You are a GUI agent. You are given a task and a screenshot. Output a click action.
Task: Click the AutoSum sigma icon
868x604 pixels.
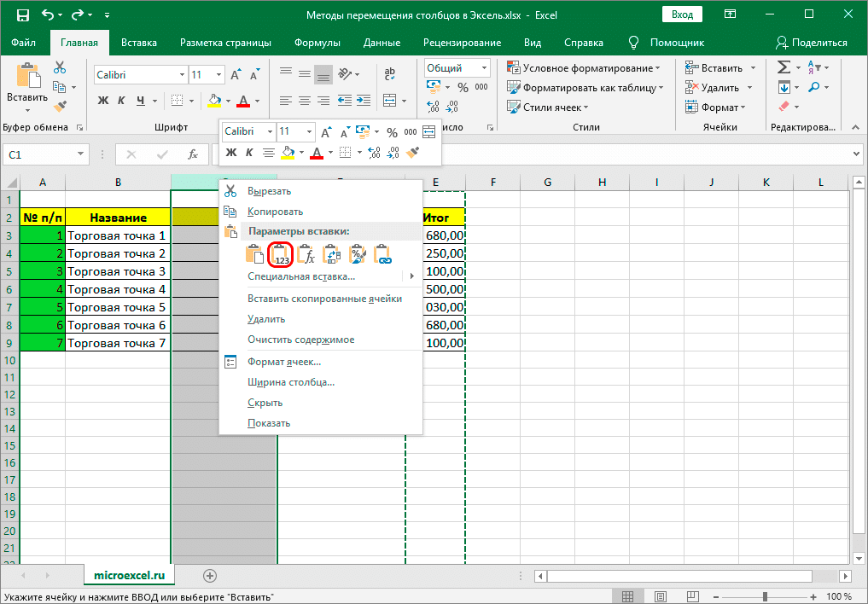click(x=784, y=67)
